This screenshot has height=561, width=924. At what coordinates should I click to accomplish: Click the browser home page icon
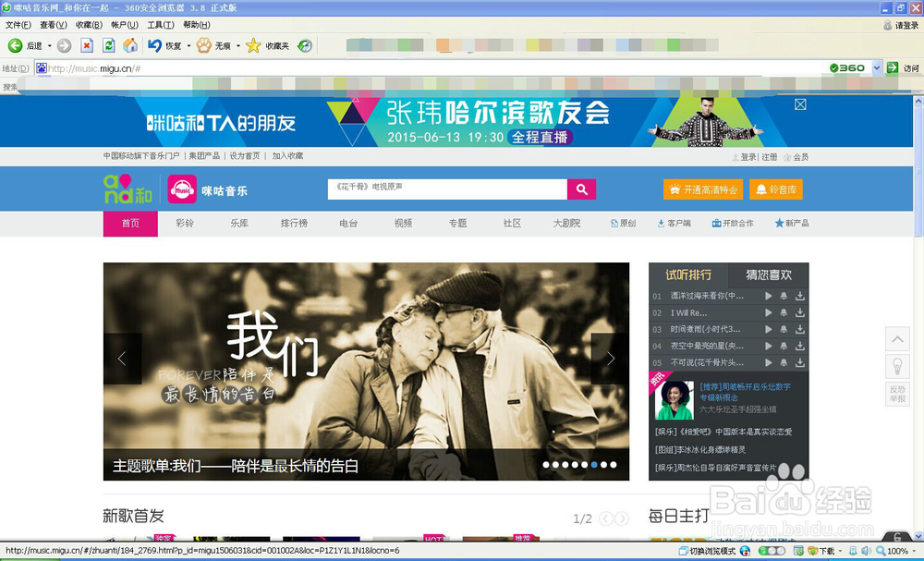pos(130,45)
